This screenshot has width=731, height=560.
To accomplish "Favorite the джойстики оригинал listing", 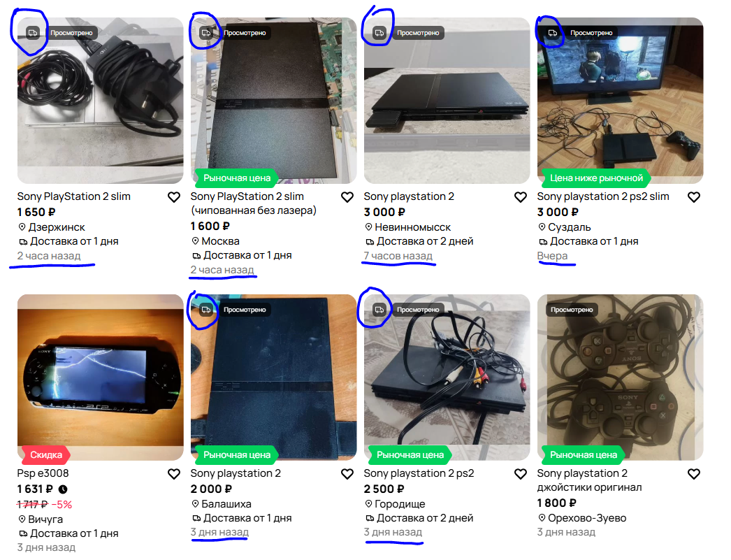I will point(694,474).
